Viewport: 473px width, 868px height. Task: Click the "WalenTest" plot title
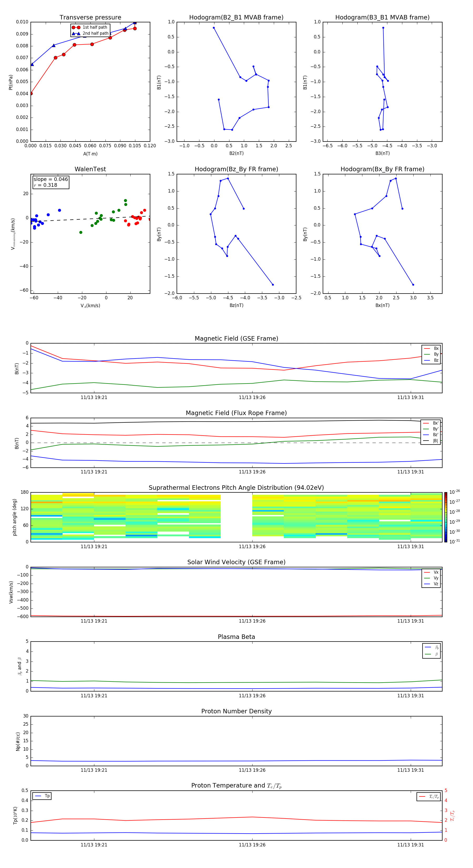[x=90, y=169]
